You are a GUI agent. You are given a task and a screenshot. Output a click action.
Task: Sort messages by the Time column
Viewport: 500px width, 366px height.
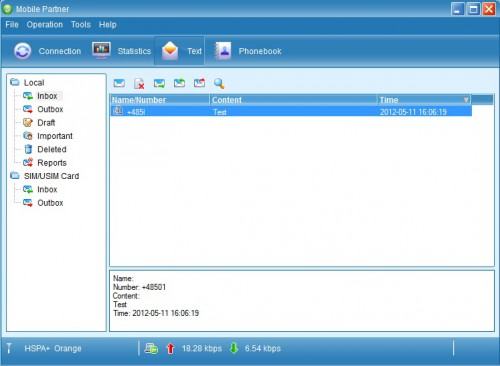(x=424, y=100)
